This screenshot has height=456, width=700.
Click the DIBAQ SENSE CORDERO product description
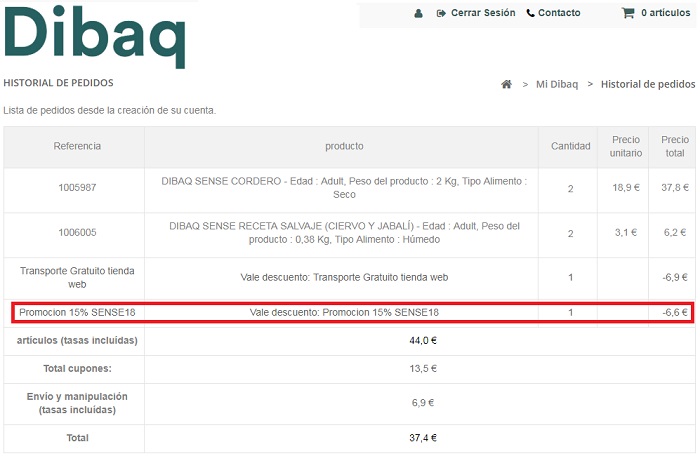344,188
